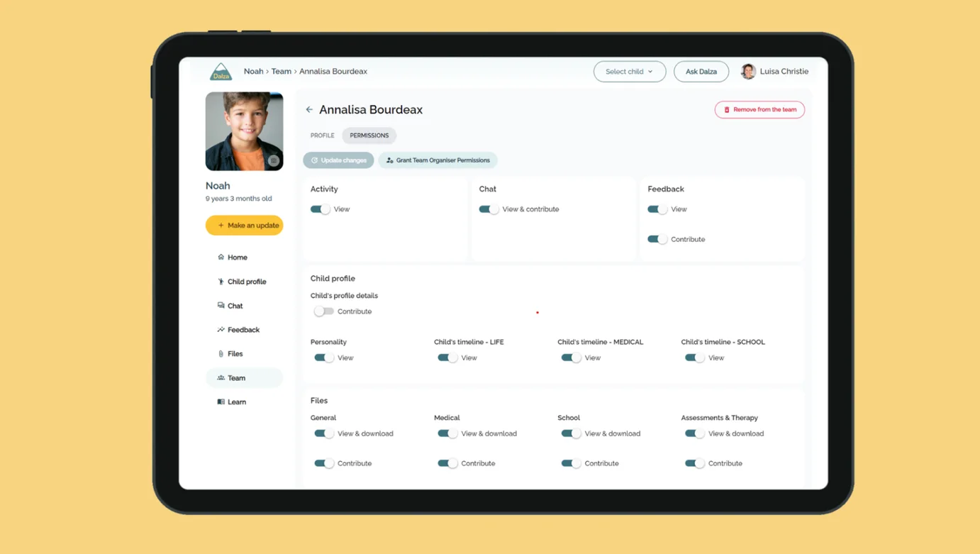Turn off Contribute under Feedback
Viewport: 980px width, 554px height.
[656, 239]
